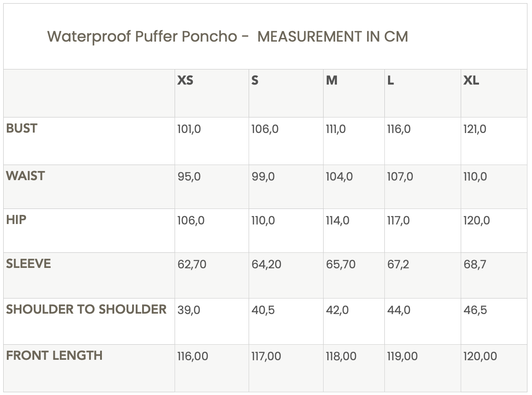Click bust value 101,0 for XS
Image resolution: width=532 pixels, height=395 pixels.
(x=189, y=129)
